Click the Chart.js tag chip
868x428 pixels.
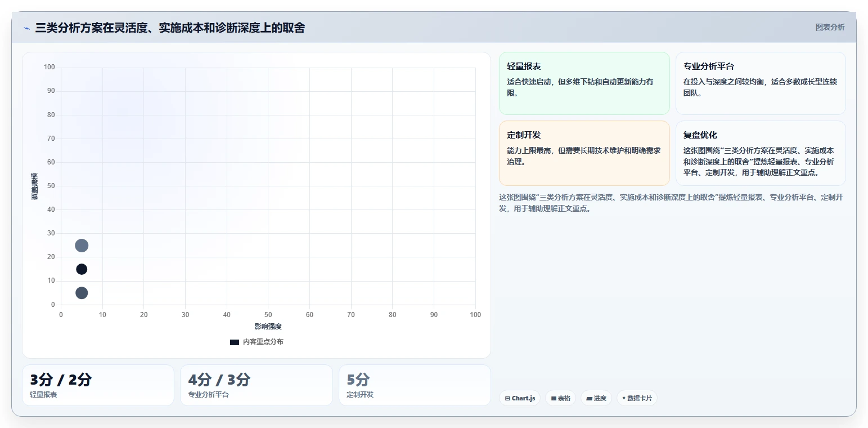click(520, 398)
